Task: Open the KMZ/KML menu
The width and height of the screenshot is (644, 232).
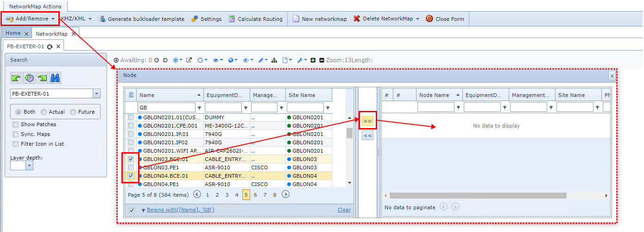Action: pos(76,19)
